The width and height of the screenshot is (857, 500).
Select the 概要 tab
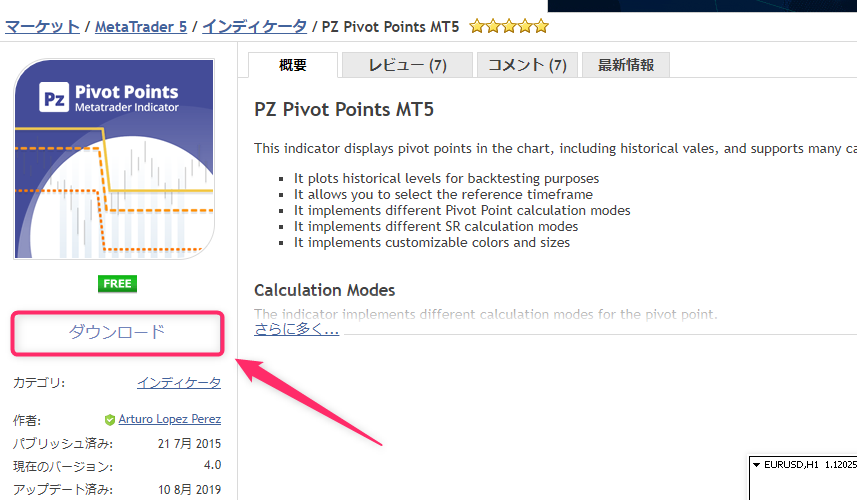coord(293,65)
